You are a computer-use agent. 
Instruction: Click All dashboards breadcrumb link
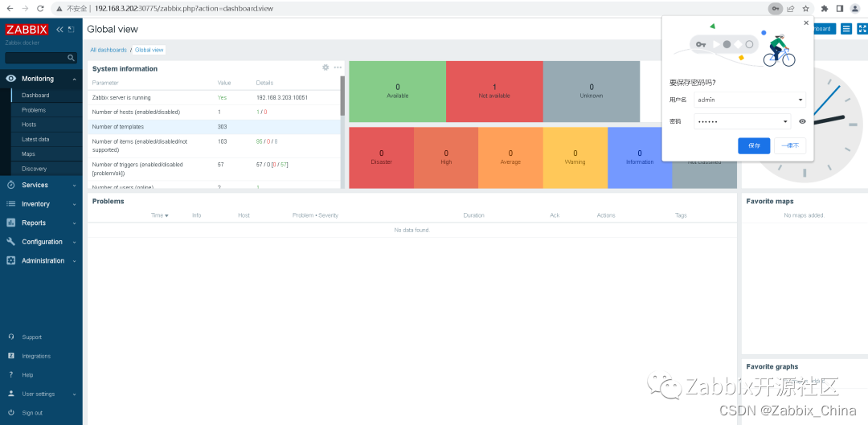click(108, 50)
